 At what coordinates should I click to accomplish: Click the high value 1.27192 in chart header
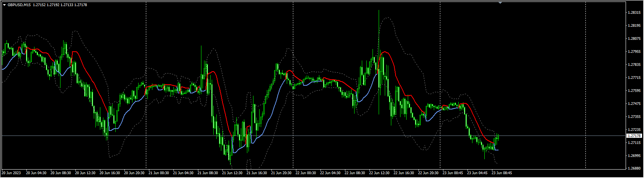click(53, 5)
